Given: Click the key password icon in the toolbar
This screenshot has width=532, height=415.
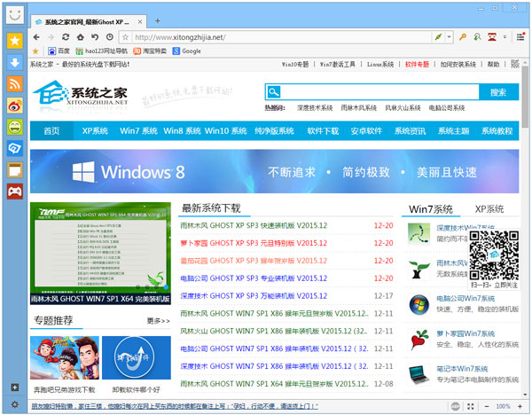Looking at the screenshot, I should pos(462,37).
